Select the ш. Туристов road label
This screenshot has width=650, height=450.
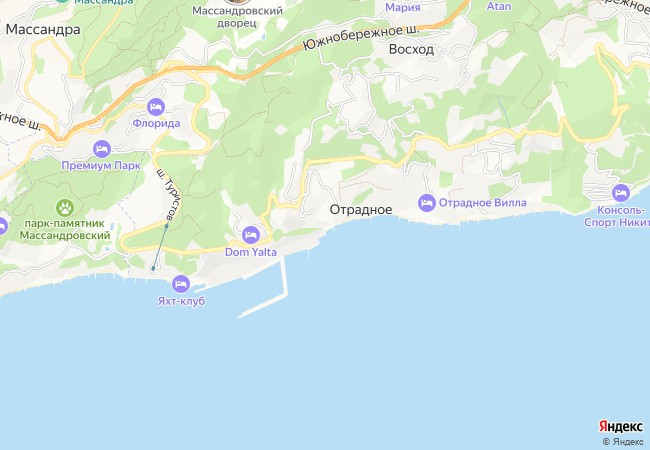pyautogui.click(x=170, y=194)
